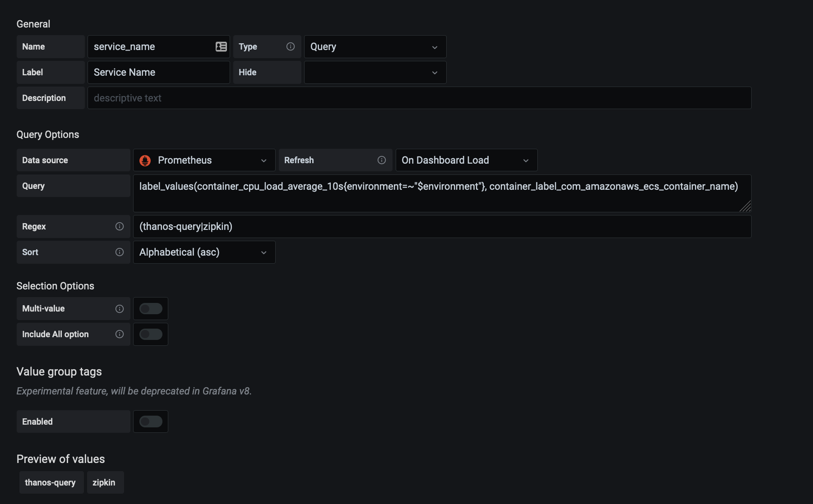813x504 pixels.
Task: Open the Prometheus data source dropdown
Action: coord(204,160)
